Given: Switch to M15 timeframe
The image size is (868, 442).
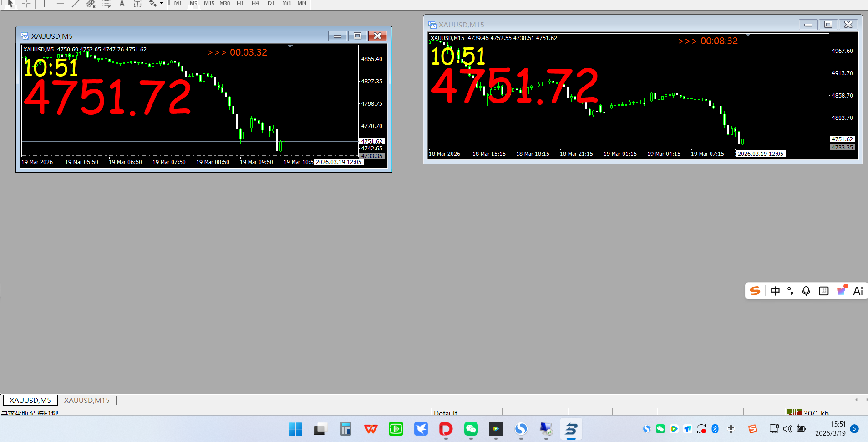Looking at the screenshot, I should [209, 4].
